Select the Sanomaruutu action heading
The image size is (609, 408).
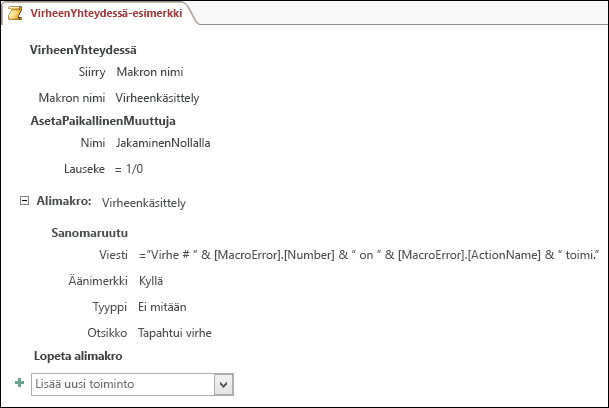[90, 233]
